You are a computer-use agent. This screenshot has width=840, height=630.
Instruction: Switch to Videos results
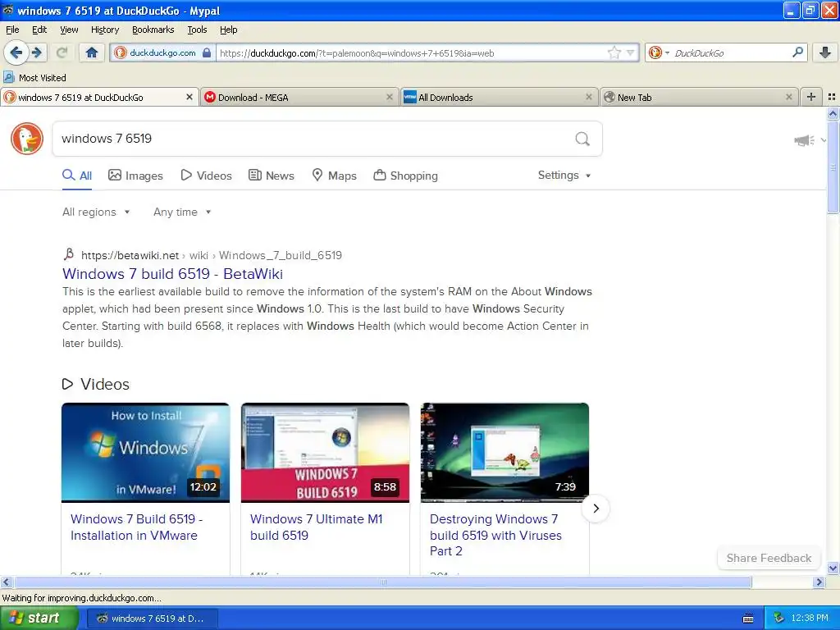pos(206,176)
